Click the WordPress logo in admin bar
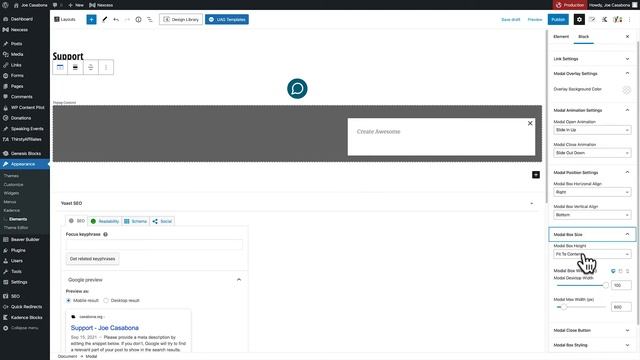 pyautogui.click(x=5, y=5)
